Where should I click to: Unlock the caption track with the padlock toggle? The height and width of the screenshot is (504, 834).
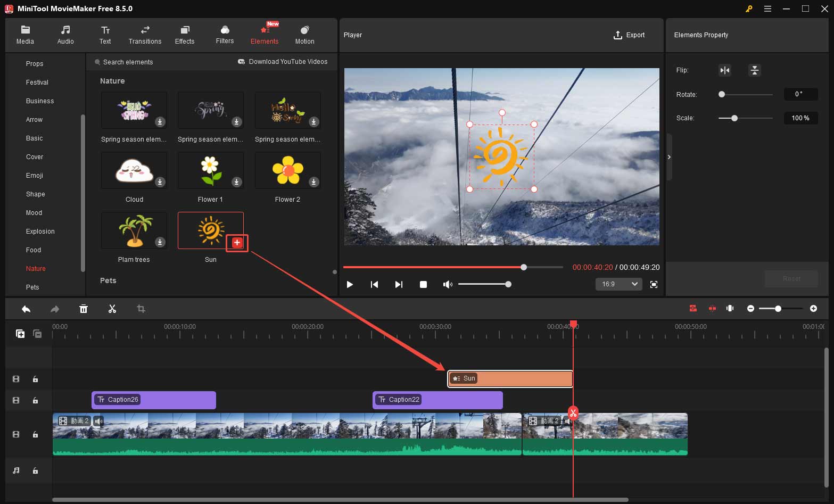pyautogui.click(x=35, y=400)
